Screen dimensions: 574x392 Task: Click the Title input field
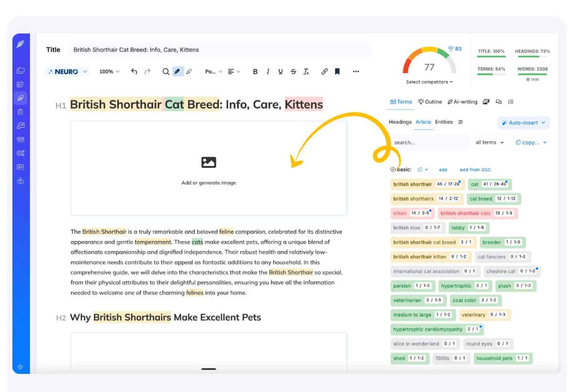(x=220, y=50)
